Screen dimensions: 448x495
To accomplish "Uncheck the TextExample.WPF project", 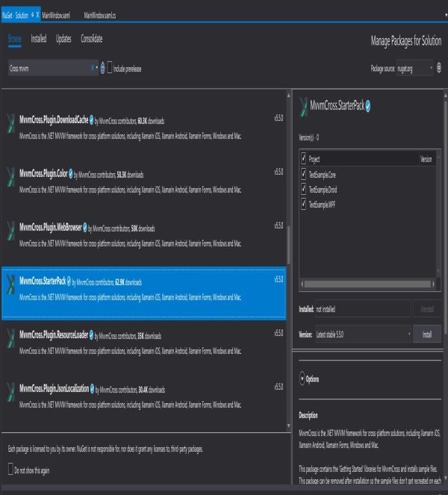I will click(303, 204).
